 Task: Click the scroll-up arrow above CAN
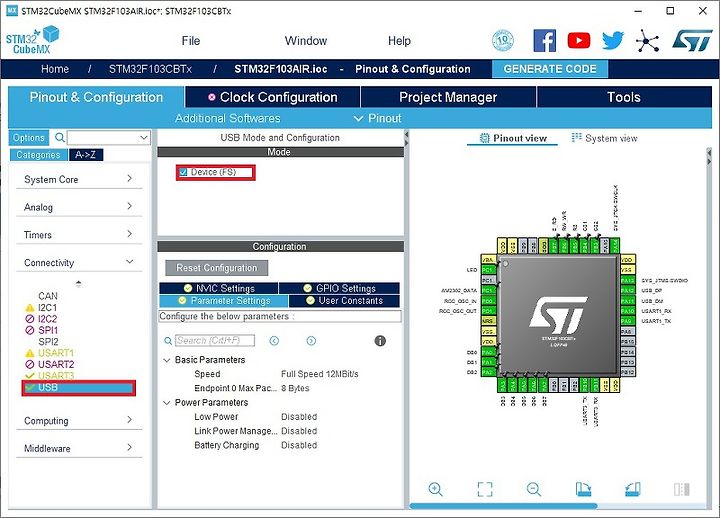79,283
